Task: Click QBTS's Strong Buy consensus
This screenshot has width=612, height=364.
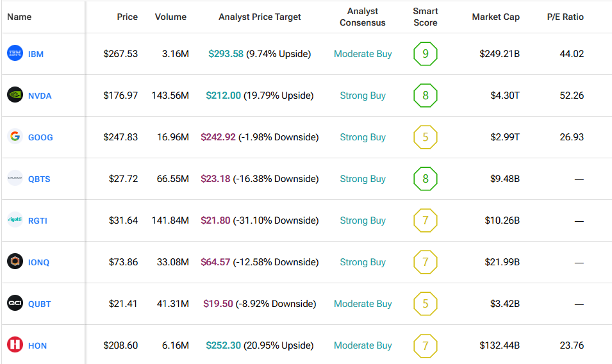Action: click(363, 179)
